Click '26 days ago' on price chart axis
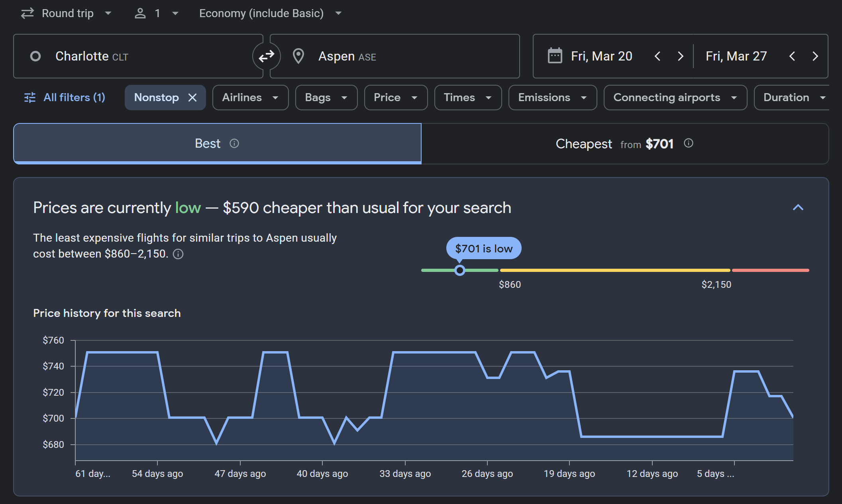 [487, 474]
